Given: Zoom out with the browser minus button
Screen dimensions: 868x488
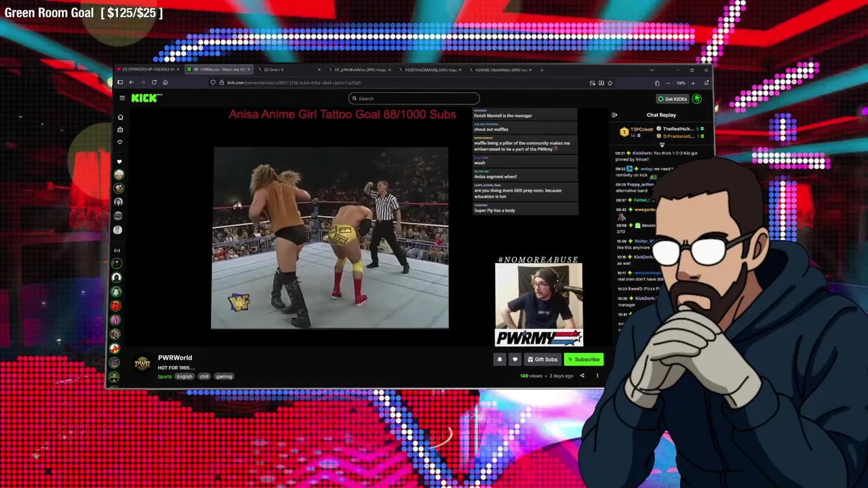Looking at the screenshot, I should click(668, 83).
